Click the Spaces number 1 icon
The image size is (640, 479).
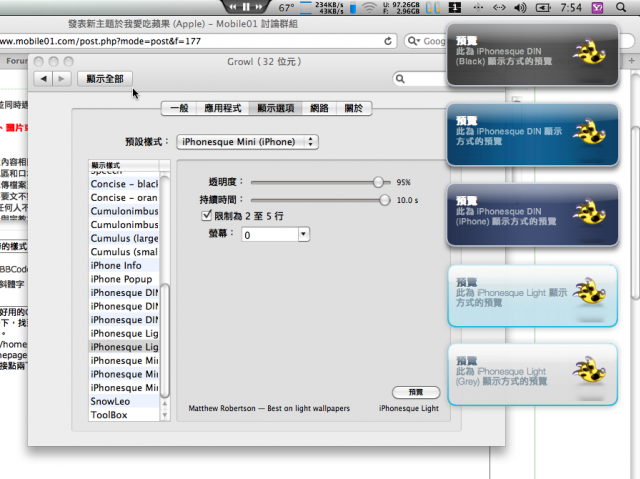[x=455, y=7]
